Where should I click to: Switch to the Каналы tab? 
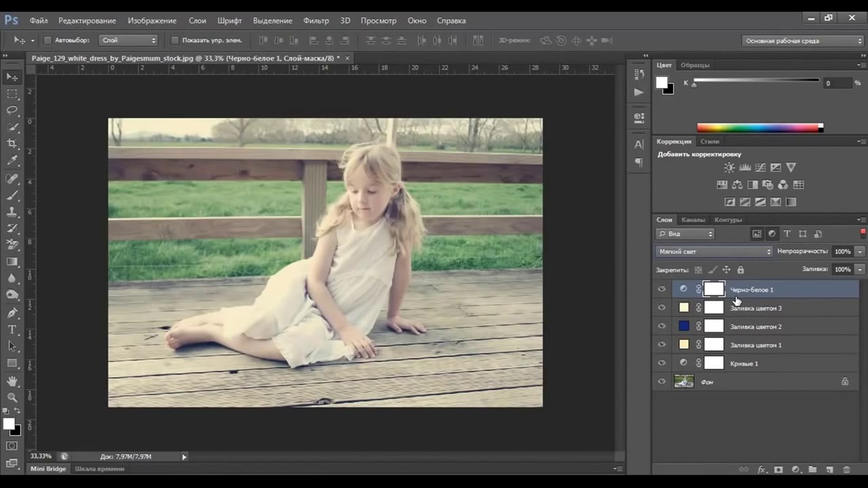[x=693, y=220]
